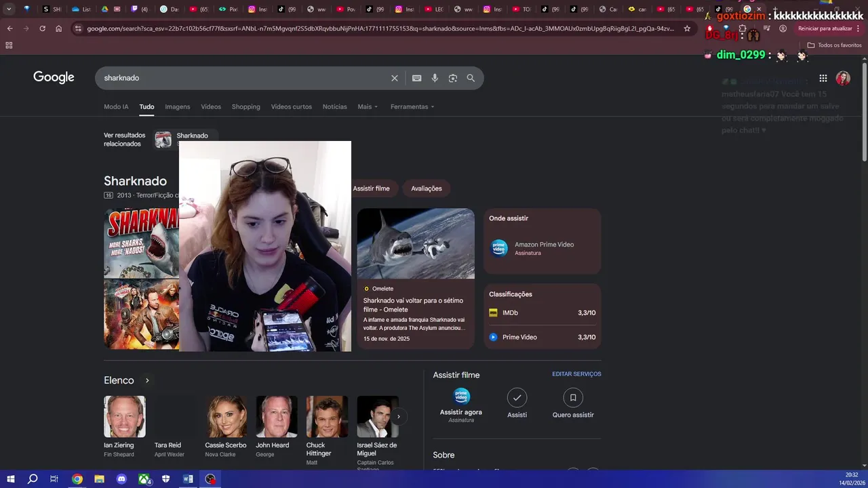868x488 pixels.
Task: Open EDITAR SERVIÇOS link
Action: pos(576,374)
